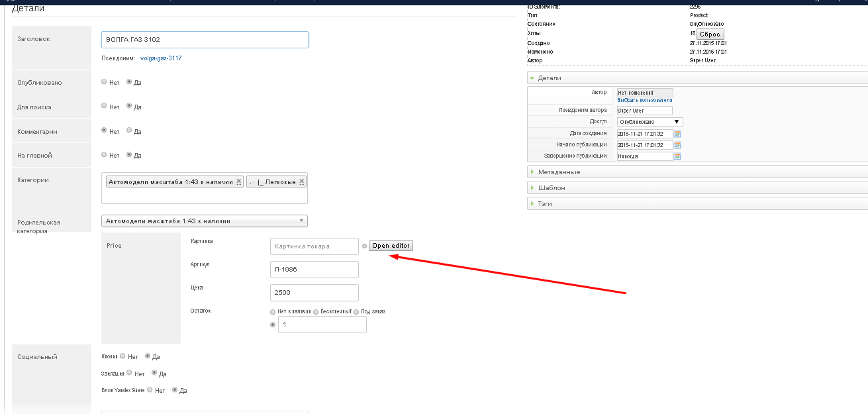Remove the 'Автомодели масштаба 1:43 в наличии' category tag

pos(238,181)
